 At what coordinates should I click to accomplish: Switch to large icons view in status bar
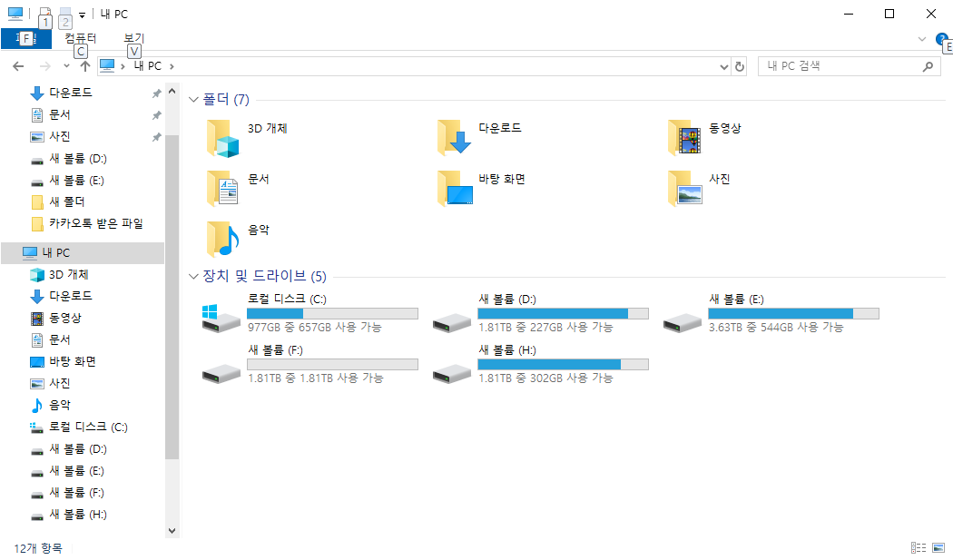click(x=939, y=548)
